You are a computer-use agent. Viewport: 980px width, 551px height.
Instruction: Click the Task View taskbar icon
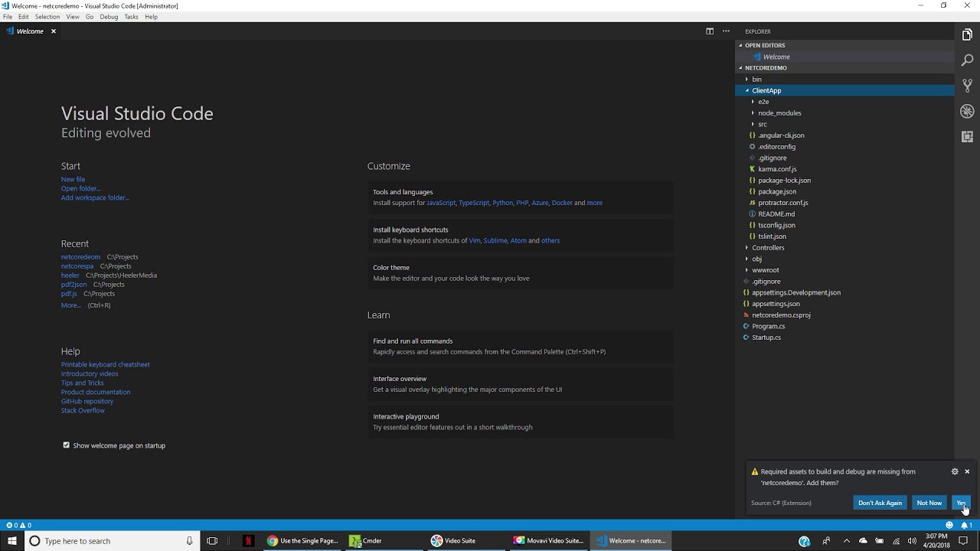[x=212, y=541]
